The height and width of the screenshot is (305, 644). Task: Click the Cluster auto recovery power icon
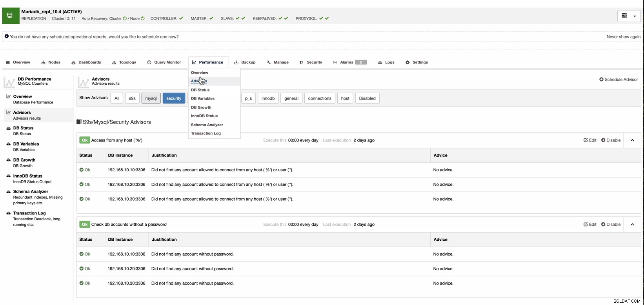[125, 18]
